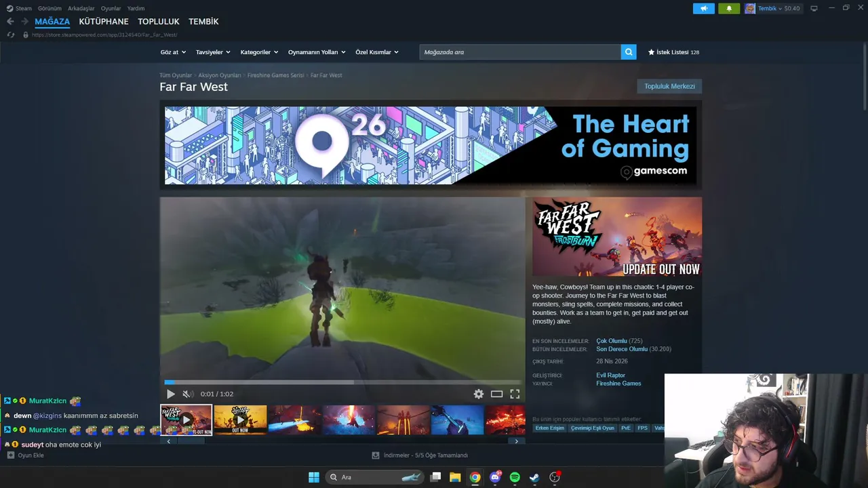Select the FPS tag
Image resolution: width=868 pixels, height=488 pixels.
(x=643, y=428)
